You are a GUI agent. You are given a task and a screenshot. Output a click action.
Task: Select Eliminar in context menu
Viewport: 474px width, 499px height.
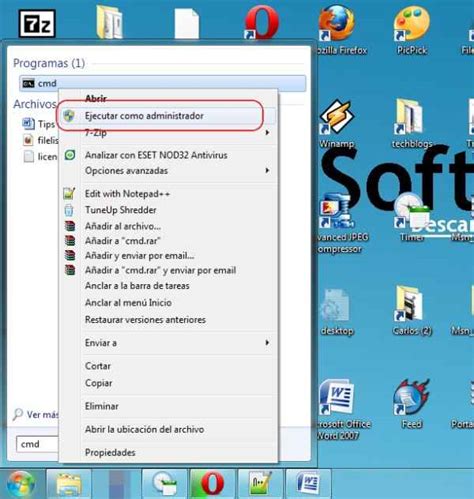coord(102,406)
